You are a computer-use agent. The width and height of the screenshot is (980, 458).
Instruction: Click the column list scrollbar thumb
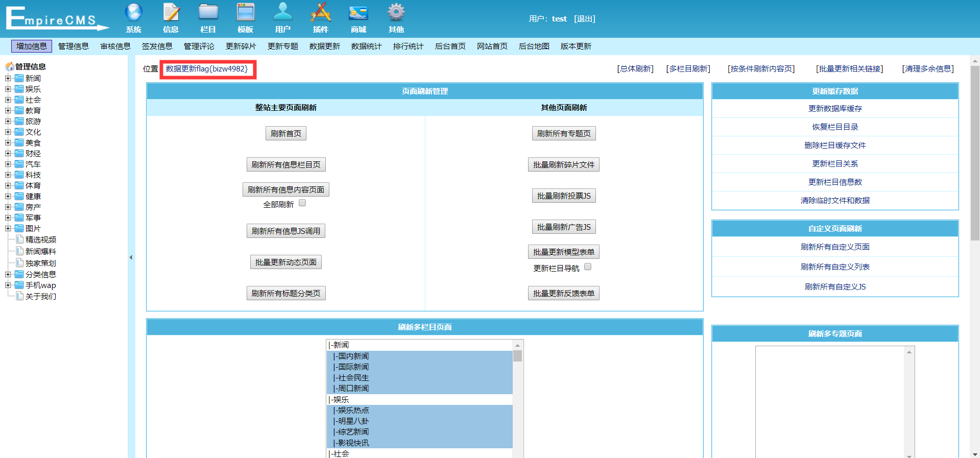[x=517, y=356]
